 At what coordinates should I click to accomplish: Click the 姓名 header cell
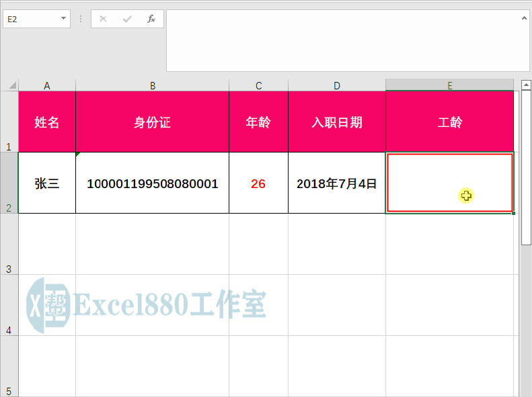coord(47,122)
